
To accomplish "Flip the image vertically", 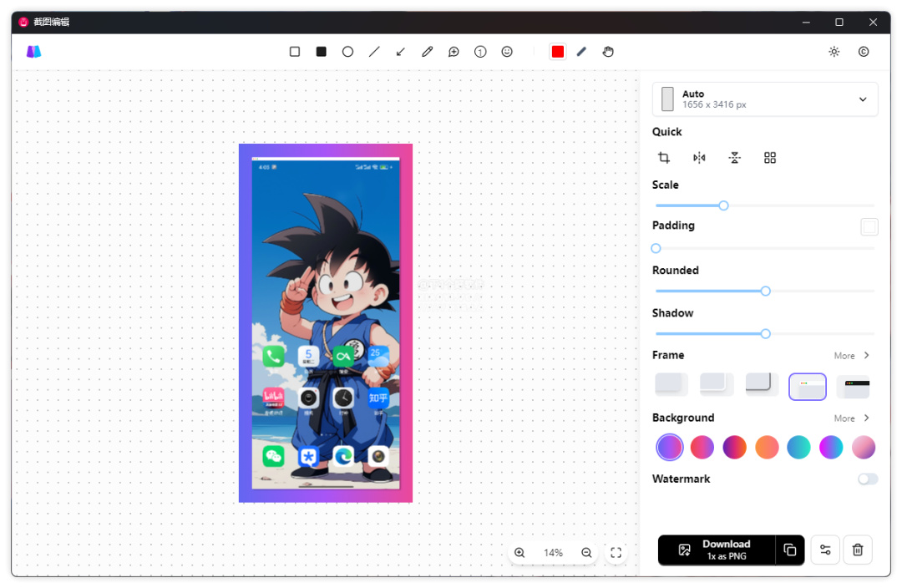I will [735, 158].
